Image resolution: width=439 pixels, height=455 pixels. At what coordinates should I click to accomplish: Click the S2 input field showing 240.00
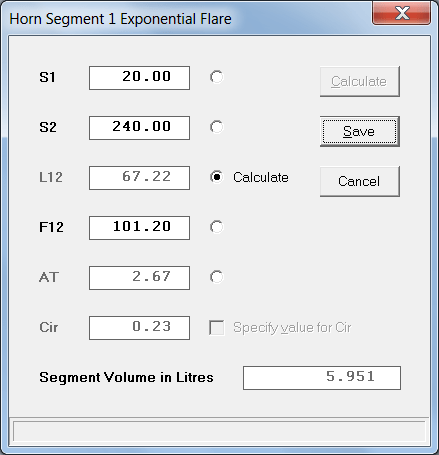[x=139, y=128]
